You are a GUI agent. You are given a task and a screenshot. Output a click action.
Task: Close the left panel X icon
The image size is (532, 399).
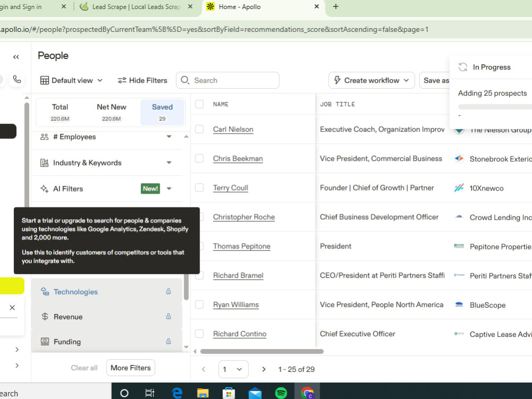click(x=12, y=307)
